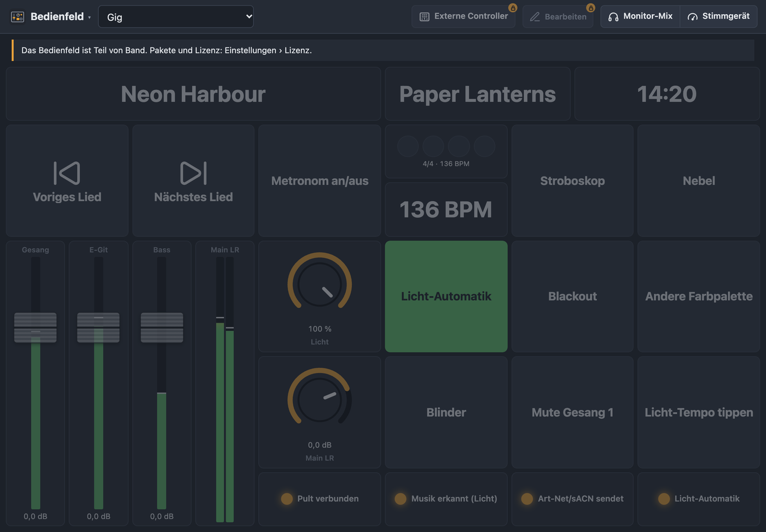
Task: Open Stimmgerät via its gauge icon
Action: [693, 17]
